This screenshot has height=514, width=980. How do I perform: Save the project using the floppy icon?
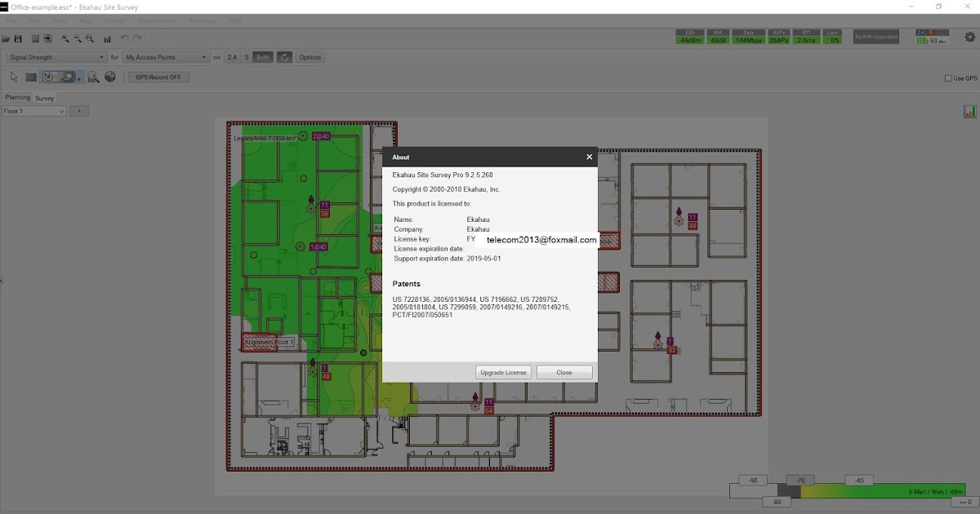20,38
